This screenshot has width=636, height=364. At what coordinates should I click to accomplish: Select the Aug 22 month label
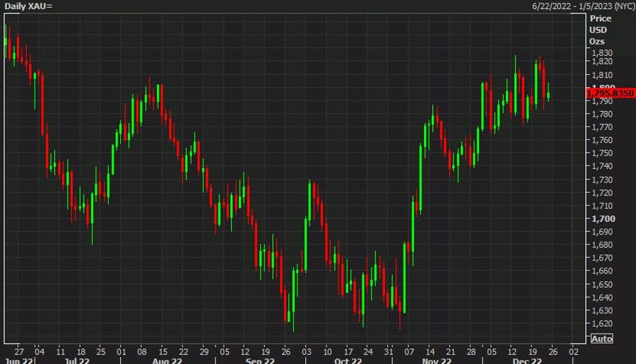pos(167,360)
